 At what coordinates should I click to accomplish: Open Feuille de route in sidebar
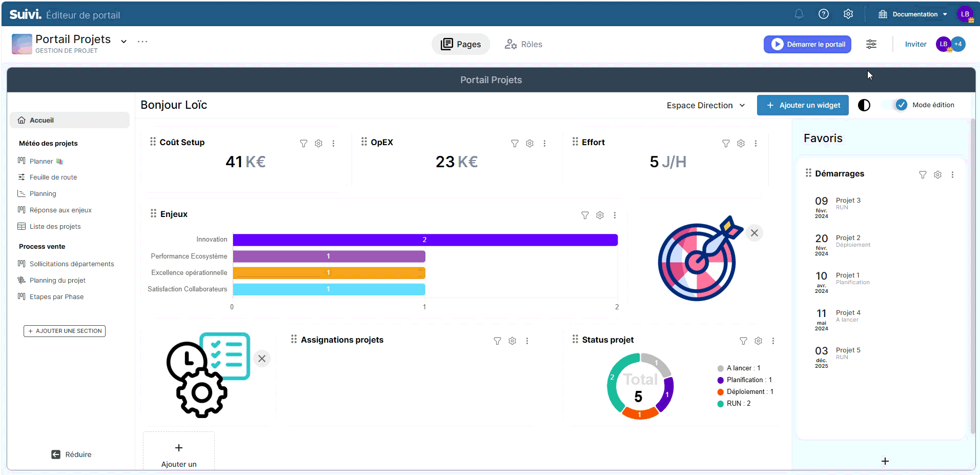click(x=53, y=177)
